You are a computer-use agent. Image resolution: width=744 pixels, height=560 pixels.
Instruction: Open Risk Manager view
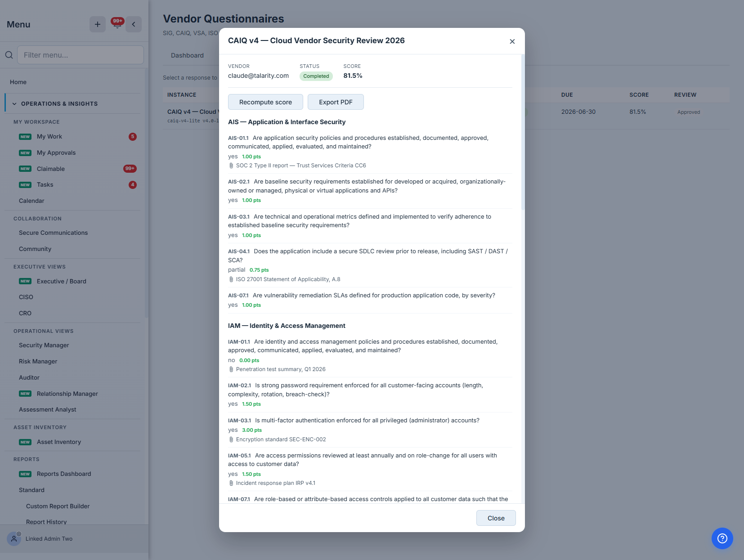tap(38, 362)
